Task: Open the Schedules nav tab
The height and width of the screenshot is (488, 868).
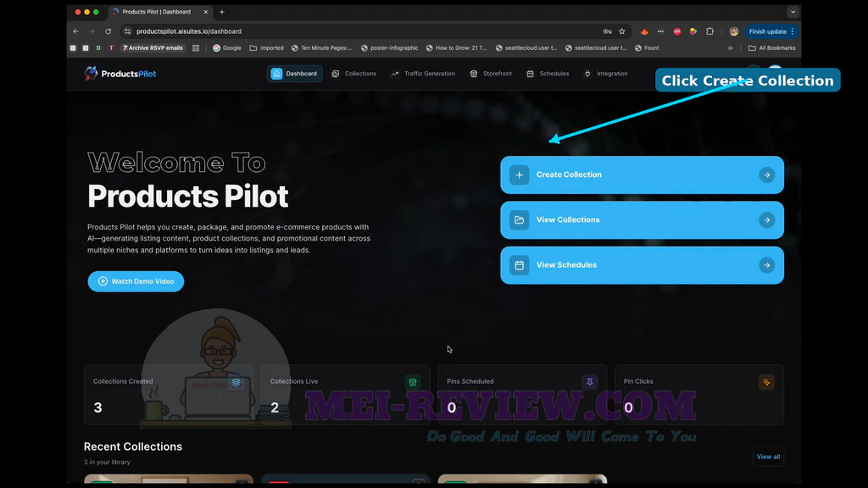Action: (548, 74)
